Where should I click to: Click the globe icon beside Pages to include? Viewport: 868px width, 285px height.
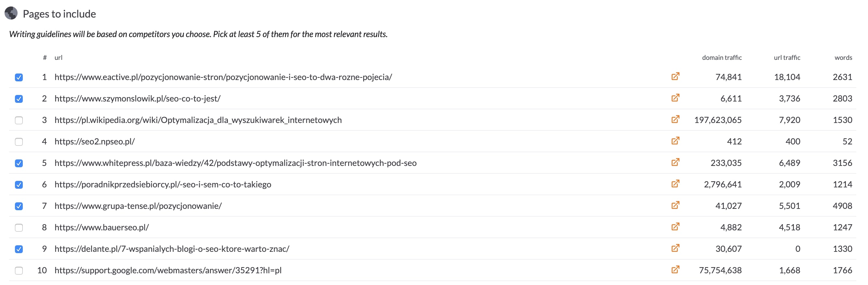(11, 13)
